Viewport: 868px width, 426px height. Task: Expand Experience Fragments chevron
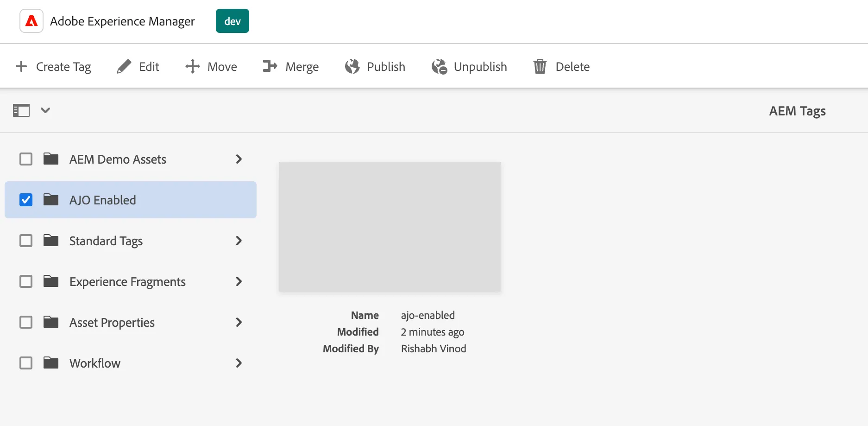pyautogui.click(x=239, y=281)
